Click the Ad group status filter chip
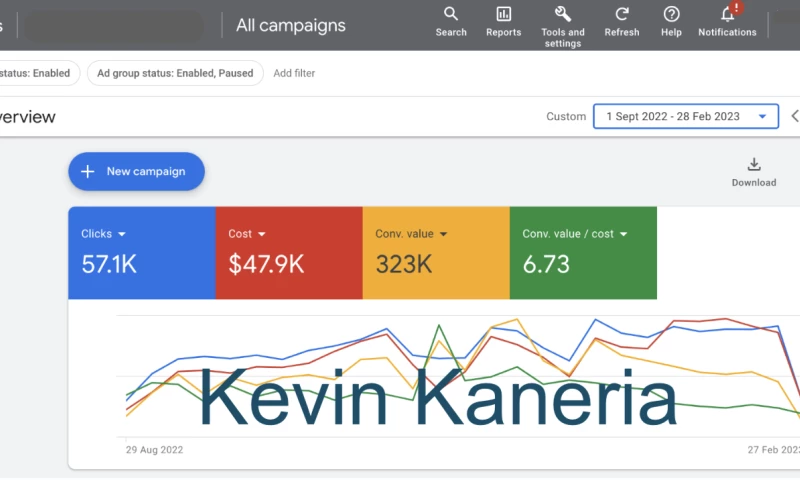The width and height of the screenshot is (800, 480). (175, 73)
